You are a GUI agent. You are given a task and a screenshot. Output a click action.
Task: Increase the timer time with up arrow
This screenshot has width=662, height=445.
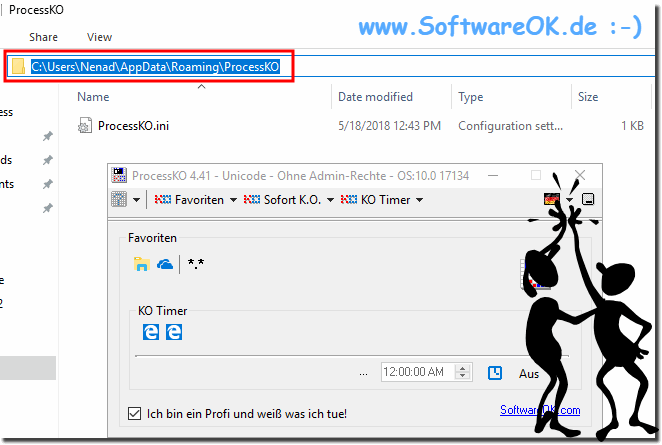click(x=463, y=368)
